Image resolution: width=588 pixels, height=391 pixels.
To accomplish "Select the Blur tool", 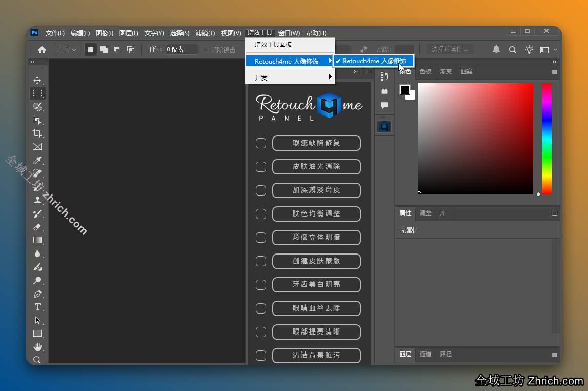I will tap(37, 253).
